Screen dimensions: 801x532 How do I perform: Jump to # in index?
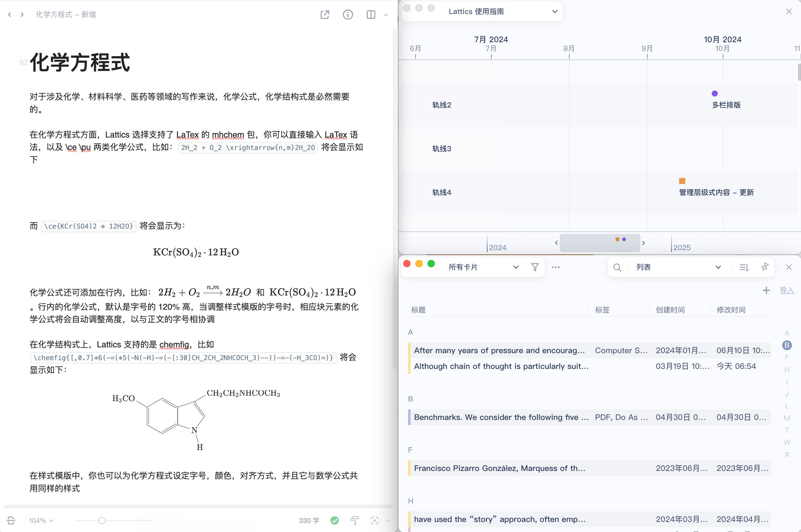click(x=787, y=455)
